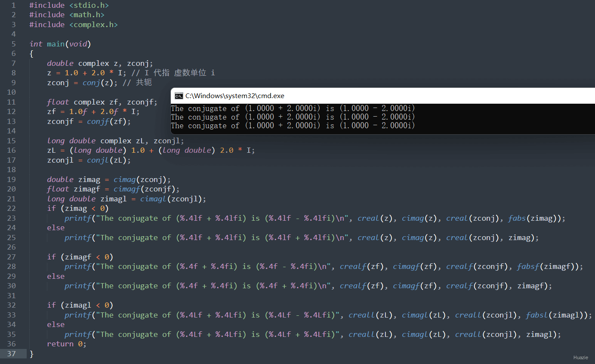Click the "return 0;" statement
This screenshot has height=364, width=595.
(67, 344)
